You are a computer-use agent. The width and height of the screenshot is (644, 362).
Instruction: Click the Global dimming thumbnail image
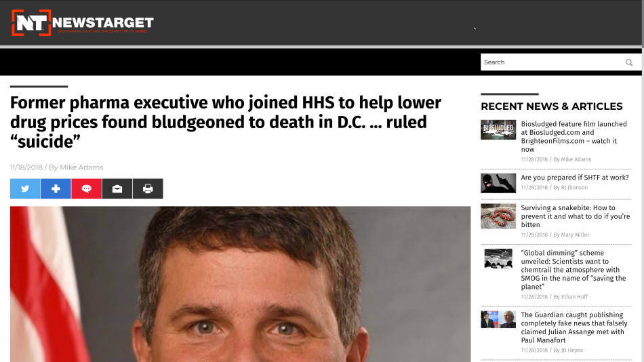pyautogui.click(x=498, y=258)
